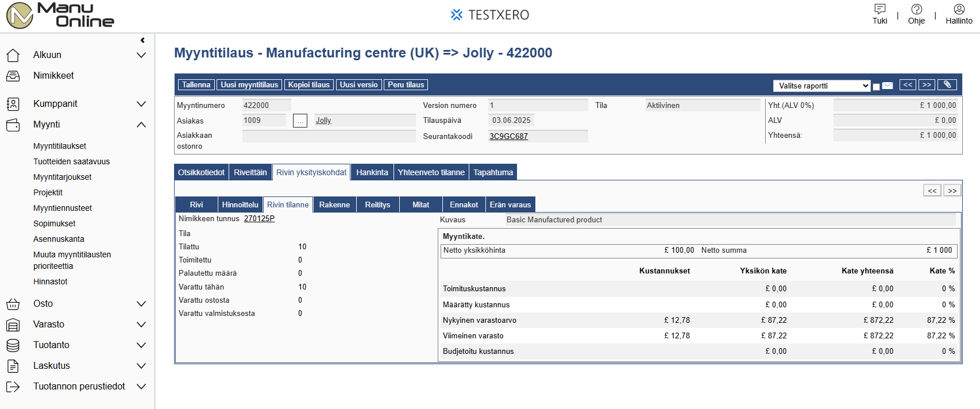
Task: Click the Tuotannon perustiedot icon
Action: tap(13, 387)
